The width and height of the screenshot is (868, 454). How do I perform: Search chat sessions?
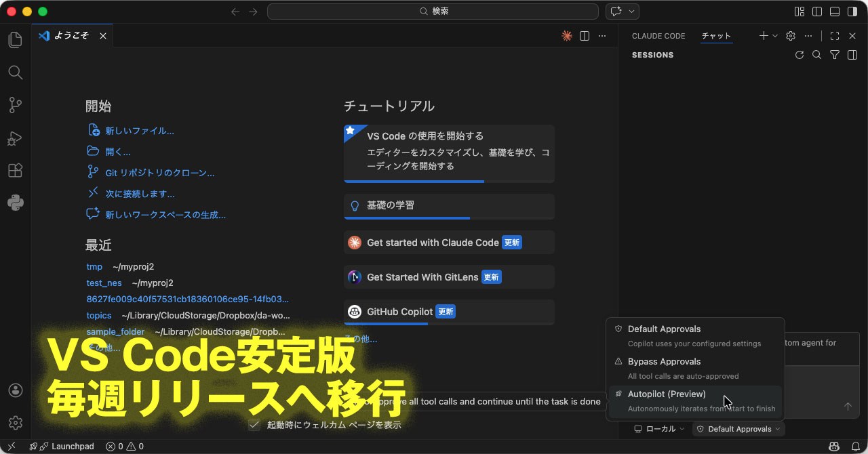[817, 55]
